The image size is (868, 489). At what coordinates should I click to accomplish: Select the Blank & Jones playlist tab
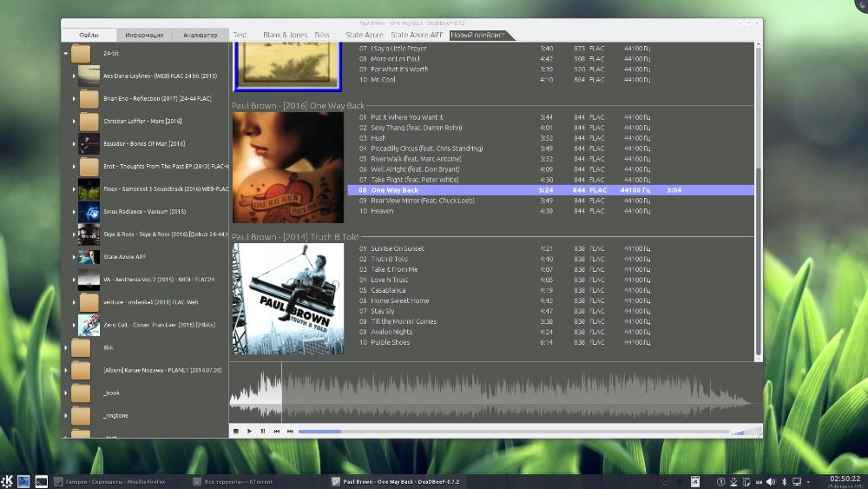click(285, 35)
